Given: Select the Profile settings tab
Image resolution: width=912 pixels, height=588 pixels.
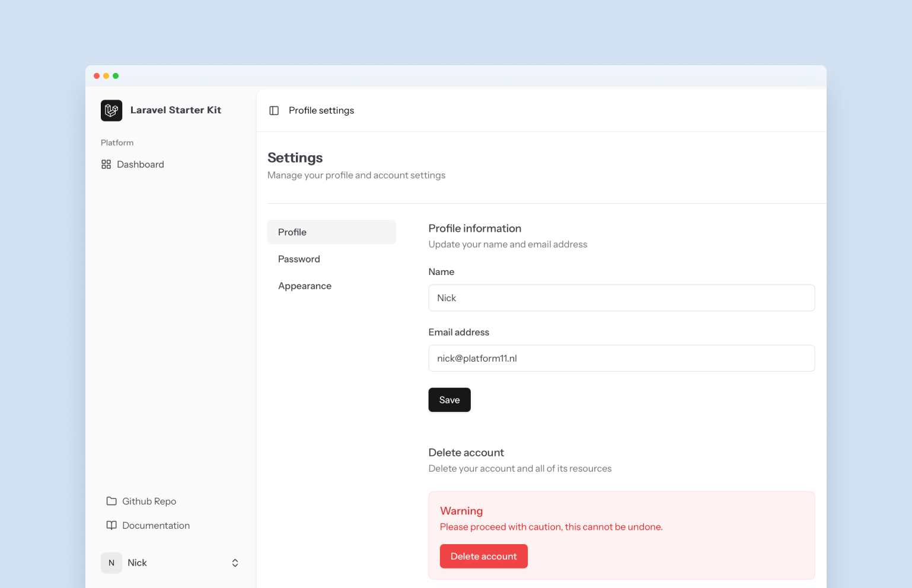Looking at the screenshot, I should tap(331, 232).
